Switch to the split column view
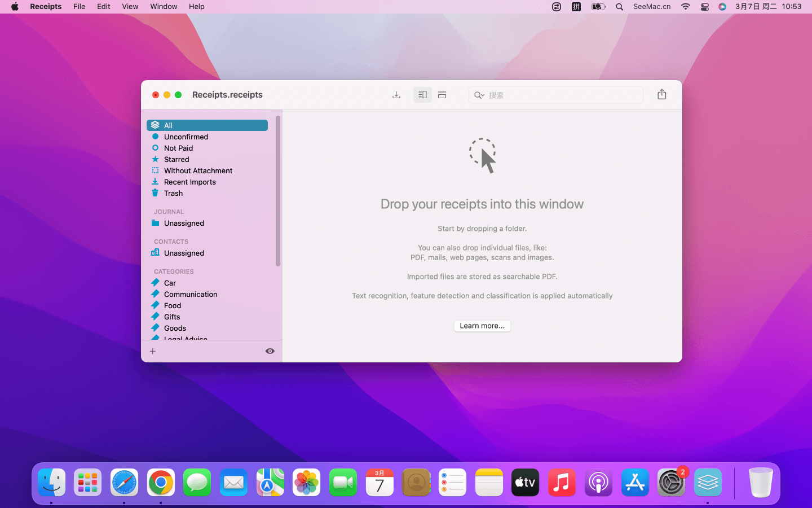Viewport: 812px width, 508px height. tap(422, 95)
